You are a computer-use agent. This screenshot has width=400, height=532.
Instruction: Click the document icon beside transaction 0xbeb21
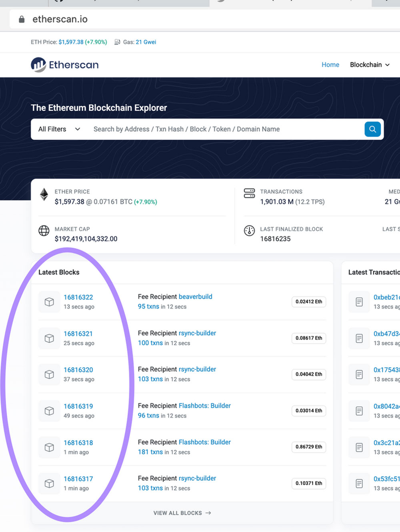[359, 302]
